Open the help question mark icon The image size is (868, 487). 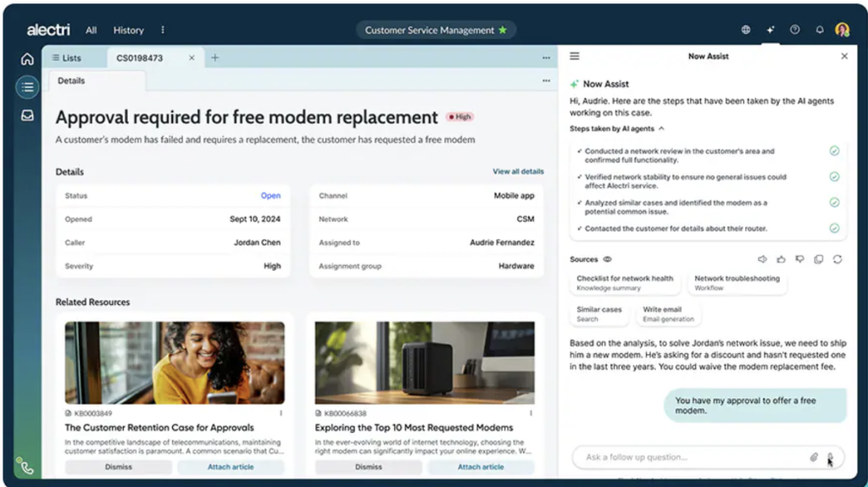pyautogui.click(x=794, y=30)
